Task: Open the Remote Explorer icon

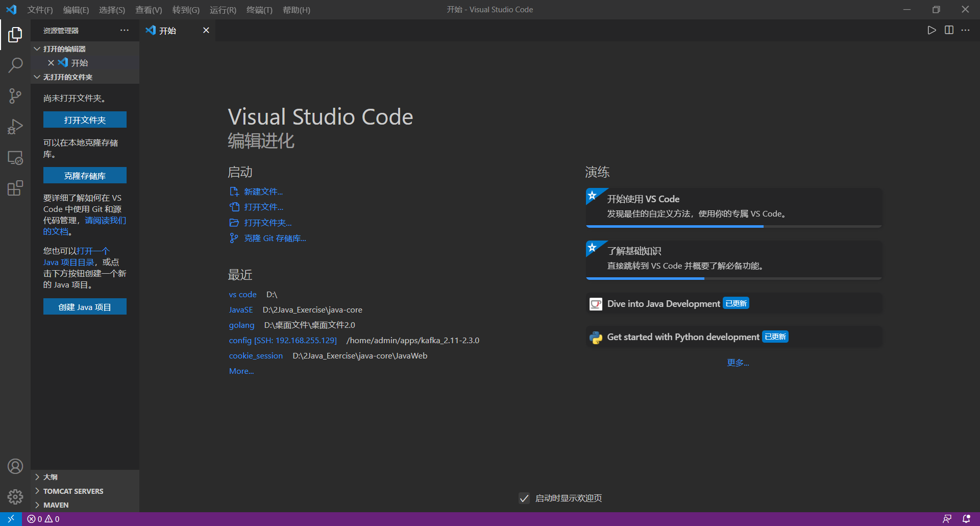Action: (15, 158)
